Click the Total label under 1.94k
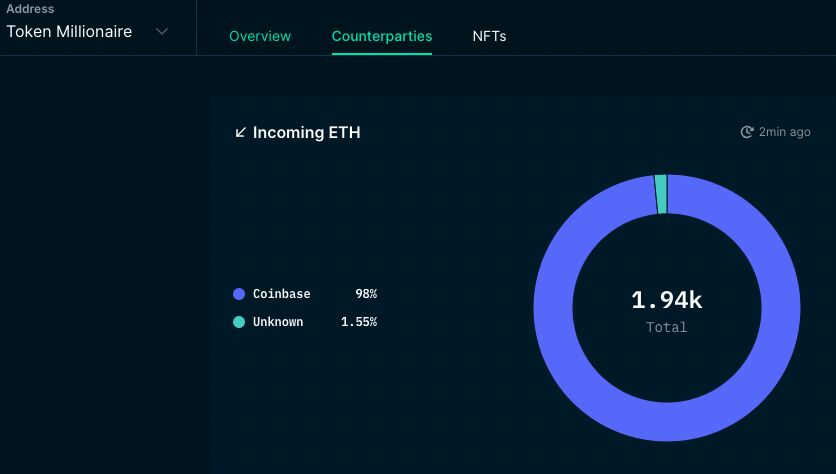The width and height of the screenshot is (836, 474). [666, 327]
